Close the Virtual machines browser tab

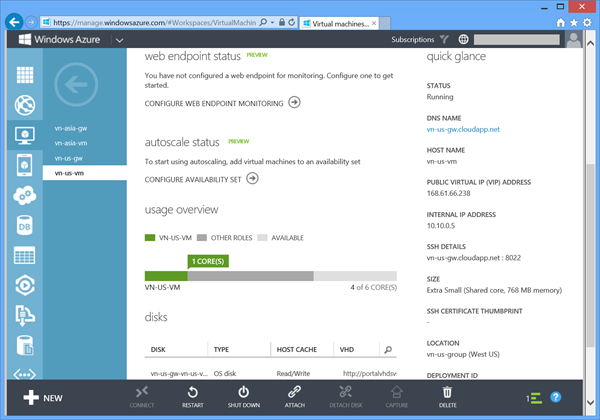click(374, 23)
